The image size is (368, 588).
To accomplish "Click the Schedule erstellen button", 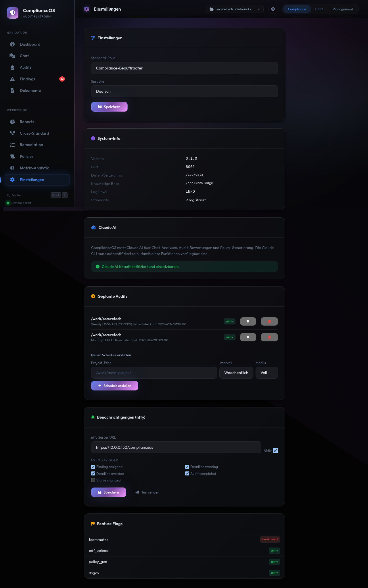I will tap(114, 386).
